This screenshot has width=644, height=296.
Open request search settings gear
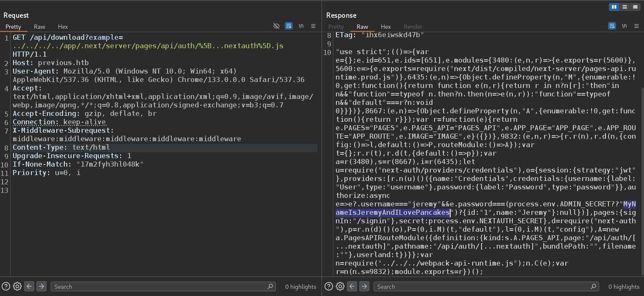[17, 286]
